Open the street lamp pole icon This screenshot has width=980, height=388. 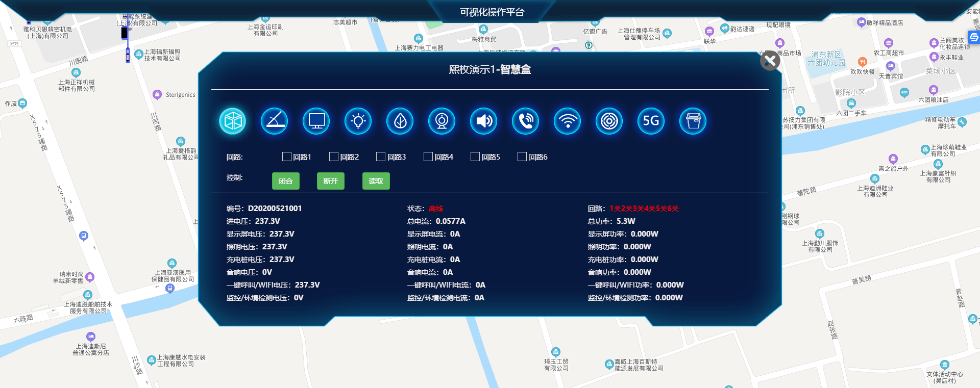pos(275,121)
